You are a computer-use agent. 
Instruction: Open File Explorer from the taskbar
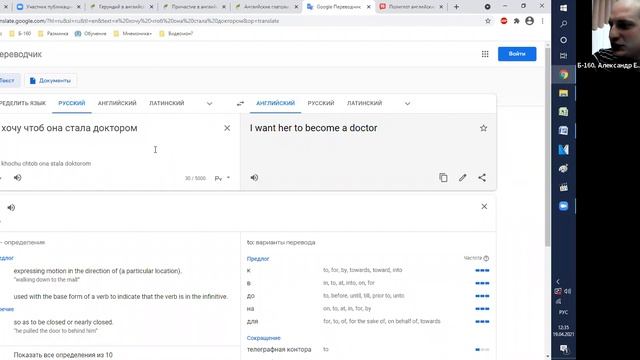coord(564,93)
